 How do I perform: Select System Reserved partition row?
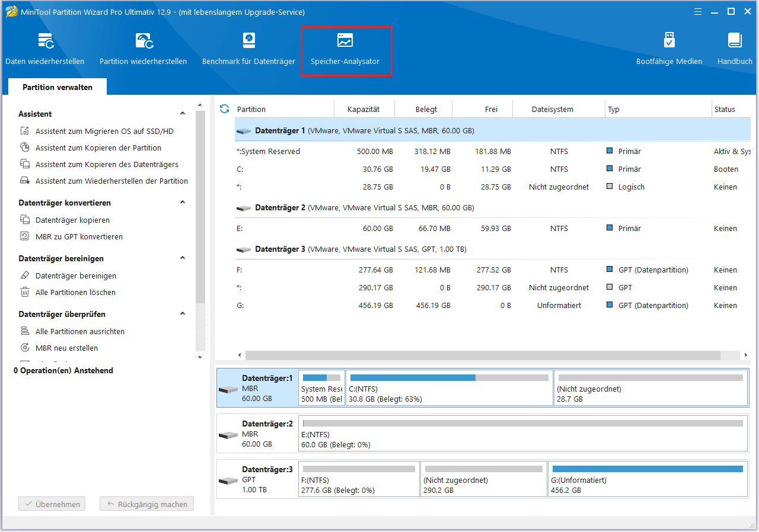pyautogui.click(x=492, y=152)
